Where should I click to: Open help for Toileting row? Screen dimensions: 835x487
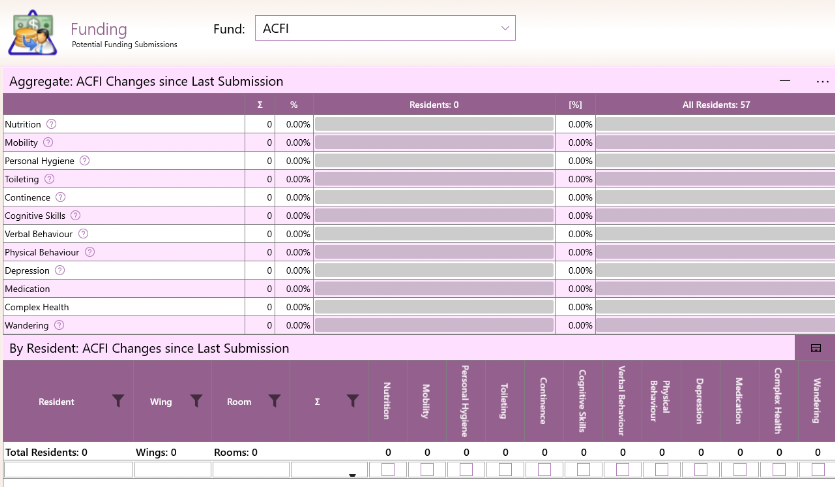49,179
